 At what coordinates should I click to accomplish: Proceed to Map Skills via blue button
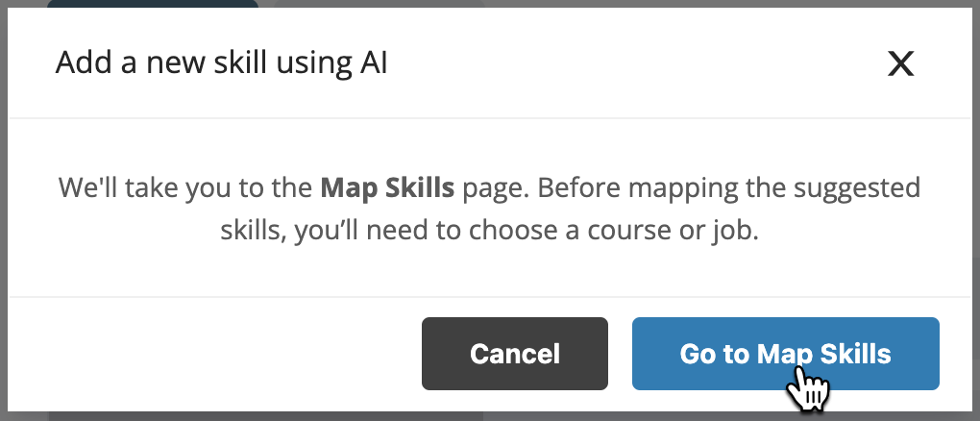click(x=786, y=354)
